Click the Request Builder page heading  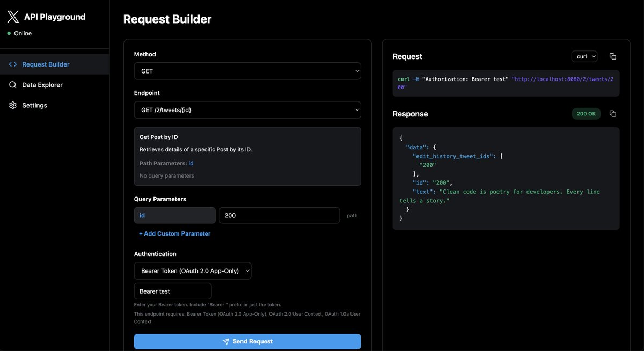tap(167, 19)
